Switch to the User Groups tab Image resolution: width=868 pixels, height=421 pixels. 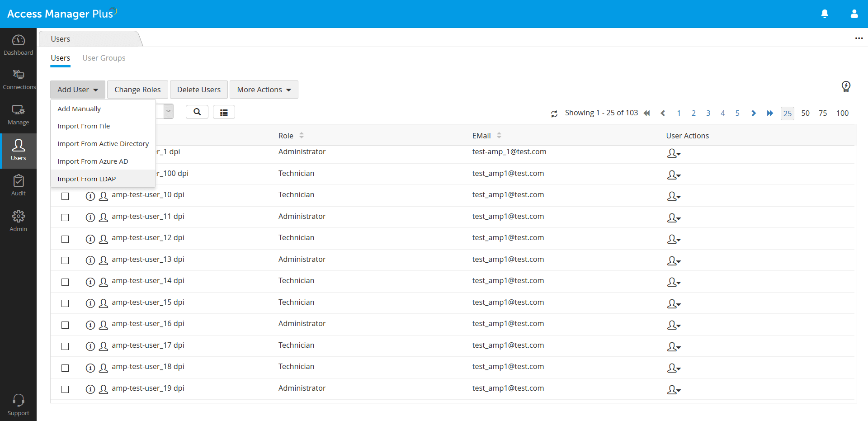tap(104, 58)
